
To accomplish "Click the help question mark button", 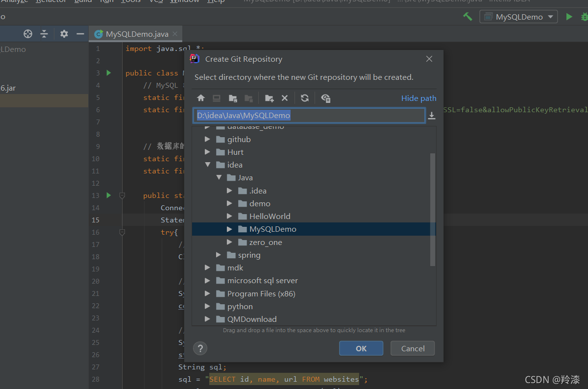I will [200, 348].
